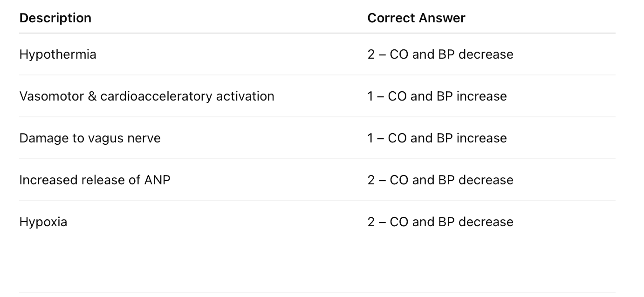Viewport: 644px width, 297px height.
Task: Select the Damage to vagus nerve cell
Action: pyautogui.click(x=90, y=138)
